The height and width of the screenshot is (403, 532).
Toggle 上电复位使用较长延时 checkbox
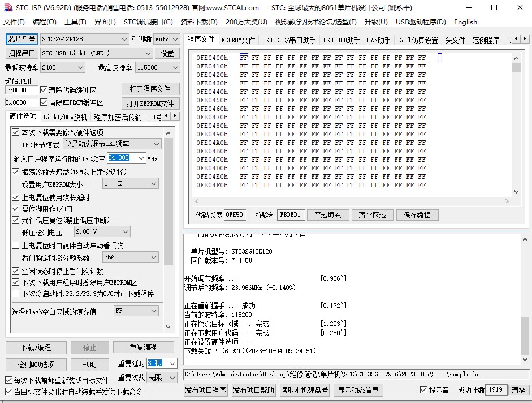tap(16, 198)
